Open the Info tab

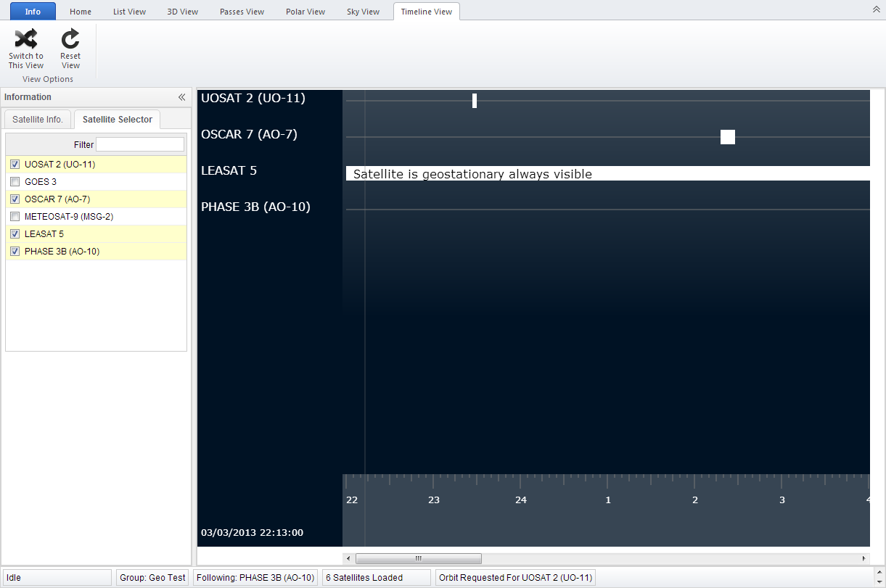[33, 12]
